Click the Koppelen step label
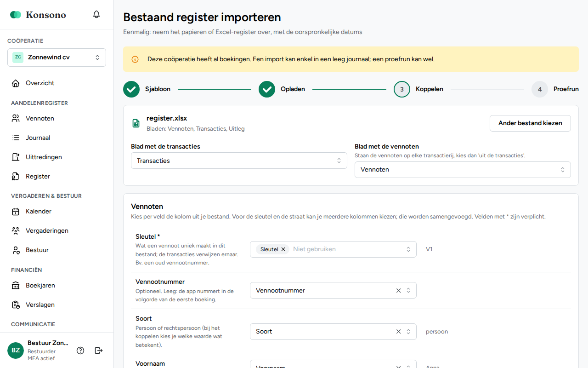Image resolution: width=588 pixels, height=368 pixels. [x=430, y=89]
